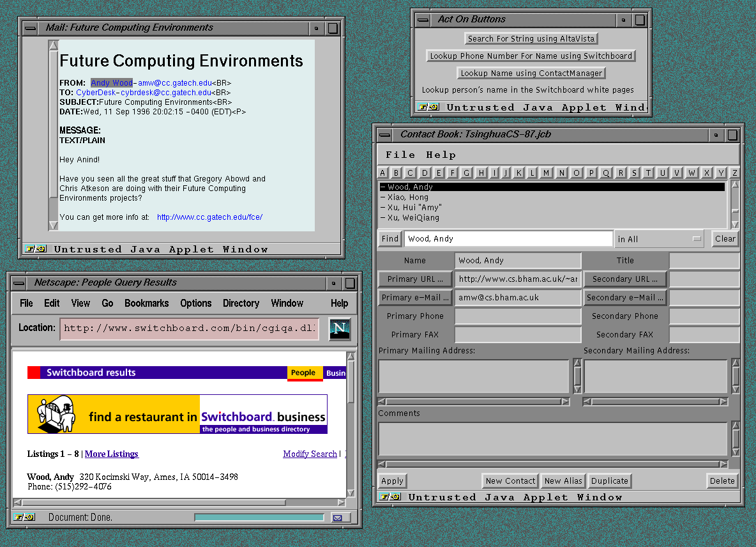Select the People tab in Switchboard results
The height and width of the screenshot is (547, 756).
[x=303, y=373]
